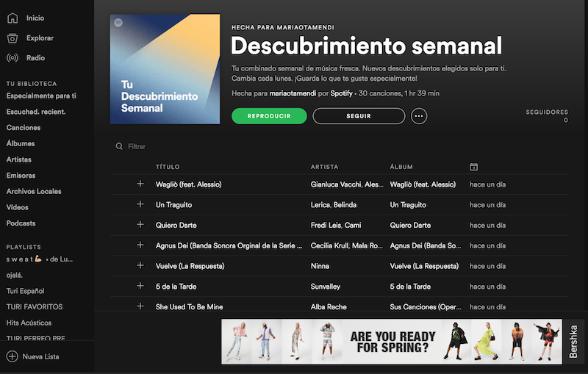This screenshot has width=588, height=374.
Task: Open Canciones in the library sidebar
Action: pos(24,127)
